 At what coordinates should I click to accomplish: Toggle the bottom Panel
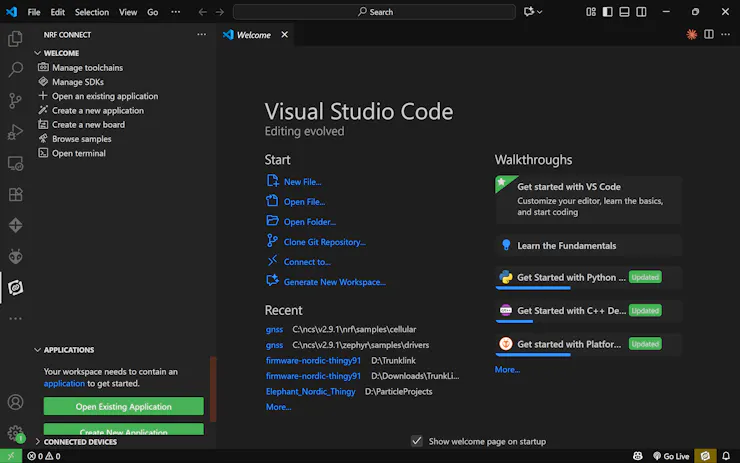tap(624, 12)
